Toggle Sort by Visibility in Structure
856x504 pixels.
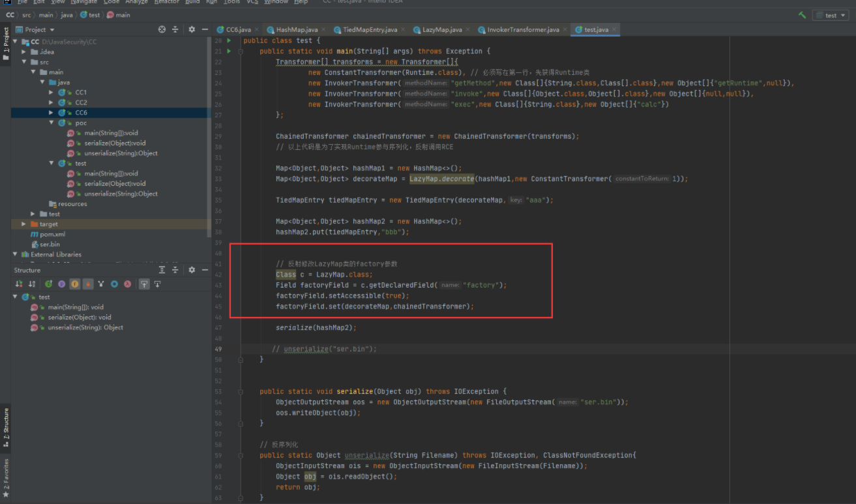(x=20, y=284)
